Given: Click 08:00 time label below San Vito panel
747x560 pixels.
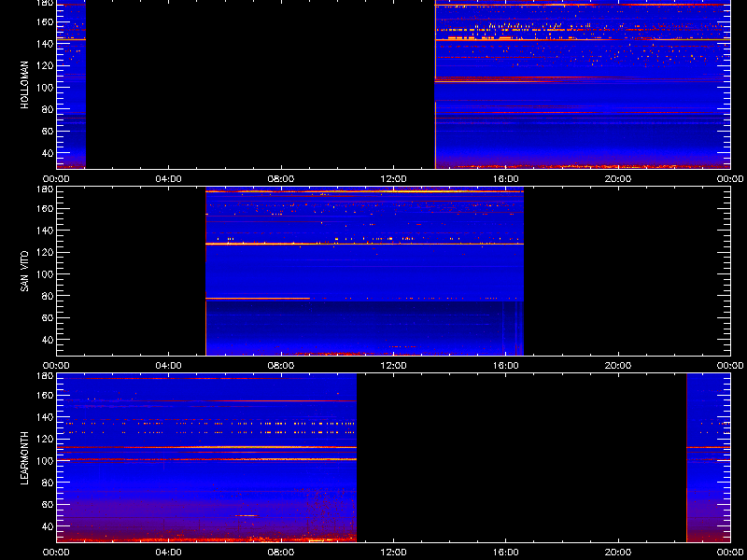Looking at the screenshot, I should coord(281,366).
